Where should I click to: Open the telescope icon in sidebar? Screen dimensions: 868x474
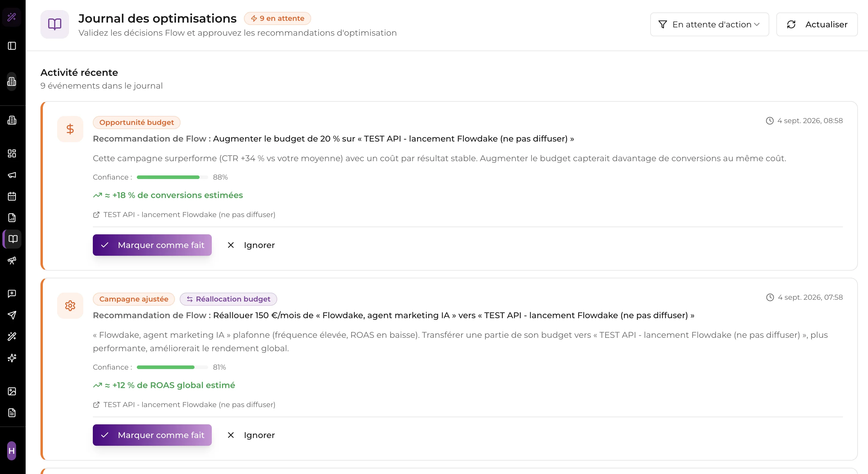pyautogui.click(x=12, y=260)
